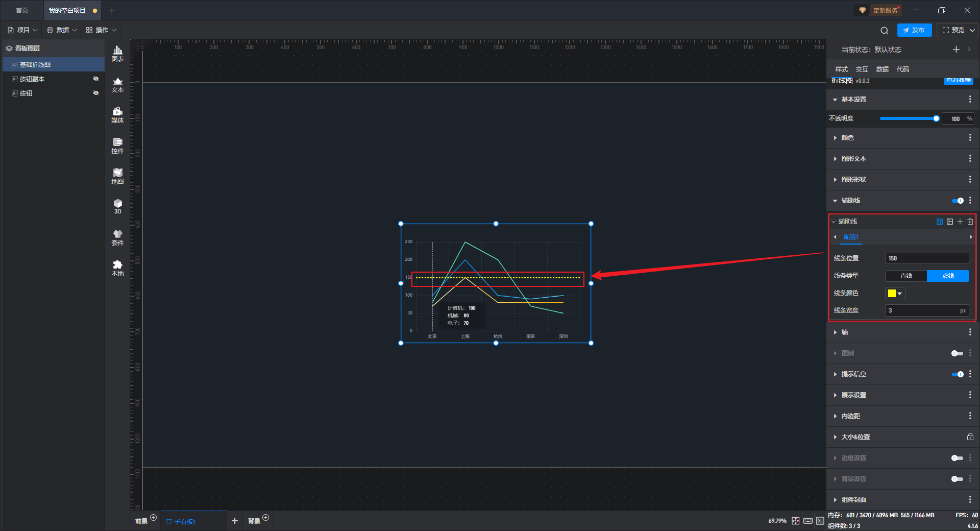Add a new 辅助线 configuration plus icon

pyautogui.click(x=960, y=222)
